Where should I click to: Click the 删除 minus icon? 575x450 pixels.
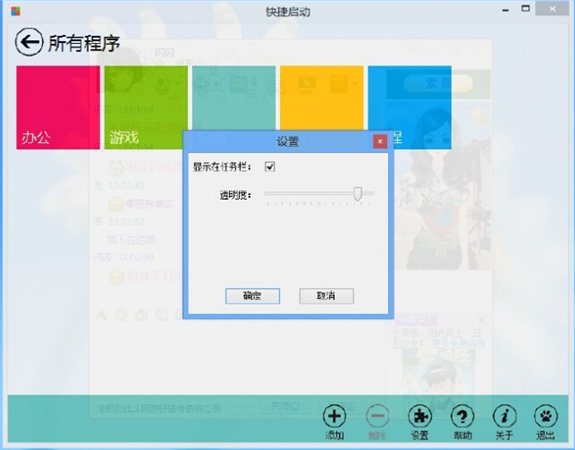tap(377, 416)
